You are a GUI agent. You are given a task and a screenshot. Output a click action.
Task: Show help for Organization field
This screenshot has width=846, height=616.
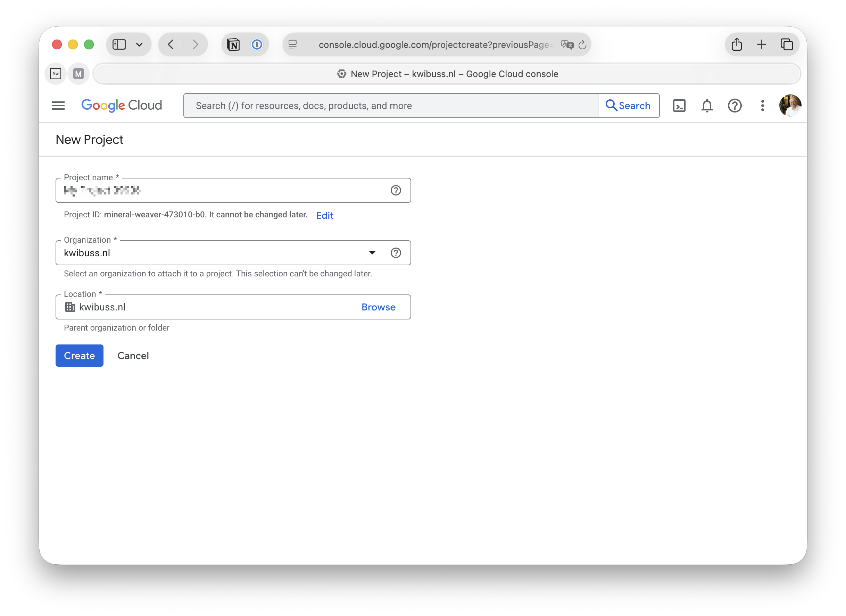coord(396,253)
